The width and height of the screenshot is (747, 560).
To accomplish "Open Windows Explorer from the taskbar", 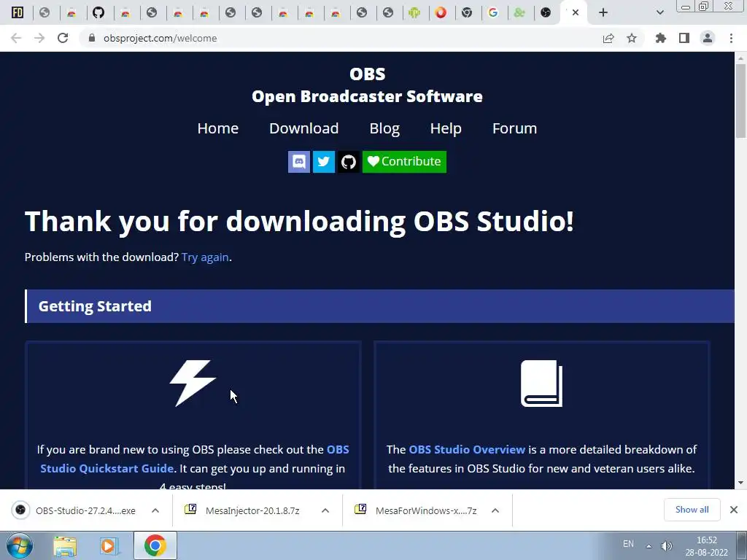I will (65, 546).
